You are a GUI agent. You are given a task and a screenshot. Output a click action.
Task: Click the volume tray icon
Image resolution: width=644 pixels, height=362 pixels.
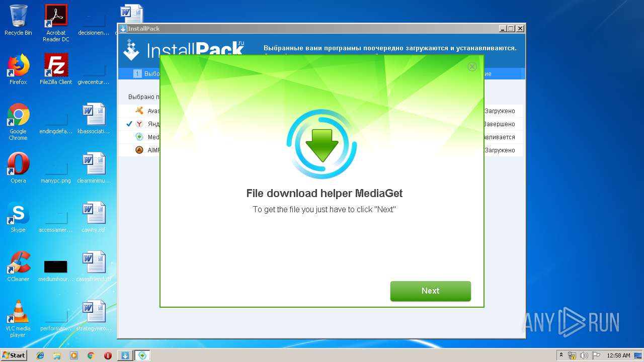click(584, 355)
